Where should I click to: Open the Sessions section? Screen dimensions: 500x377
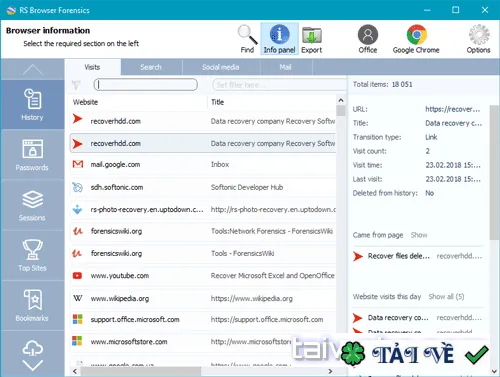click(x=32, y=205)
